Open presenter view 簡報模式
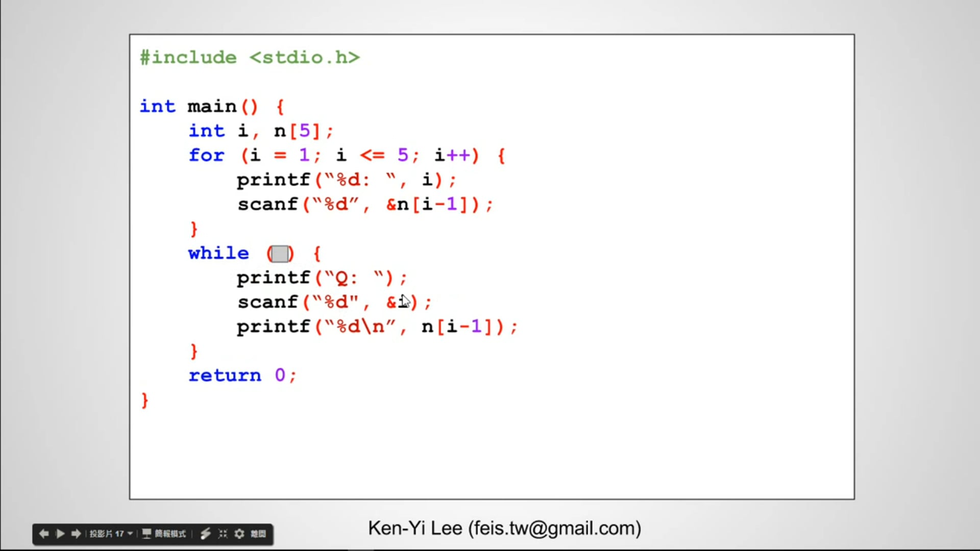 (164, 534)
